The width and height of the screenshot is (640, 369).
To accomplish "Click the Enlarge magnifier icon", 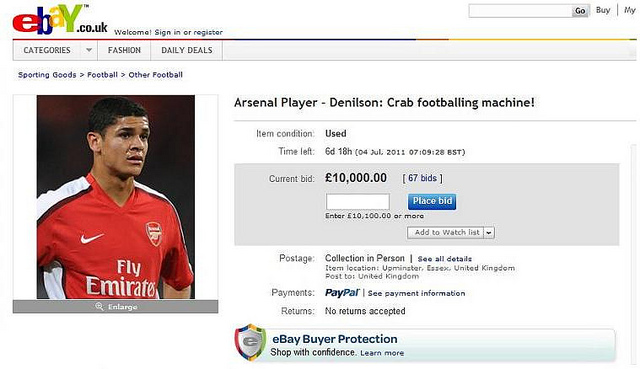I will pyautogui.click(x=99, y=306).
